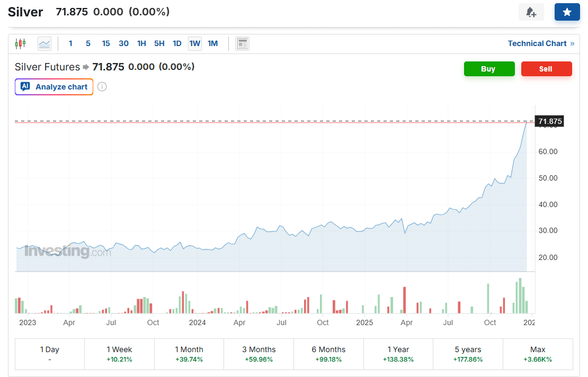Select the Max range performance tab
Viewport: 588px width, 377px height.
[x=538, y=354]
